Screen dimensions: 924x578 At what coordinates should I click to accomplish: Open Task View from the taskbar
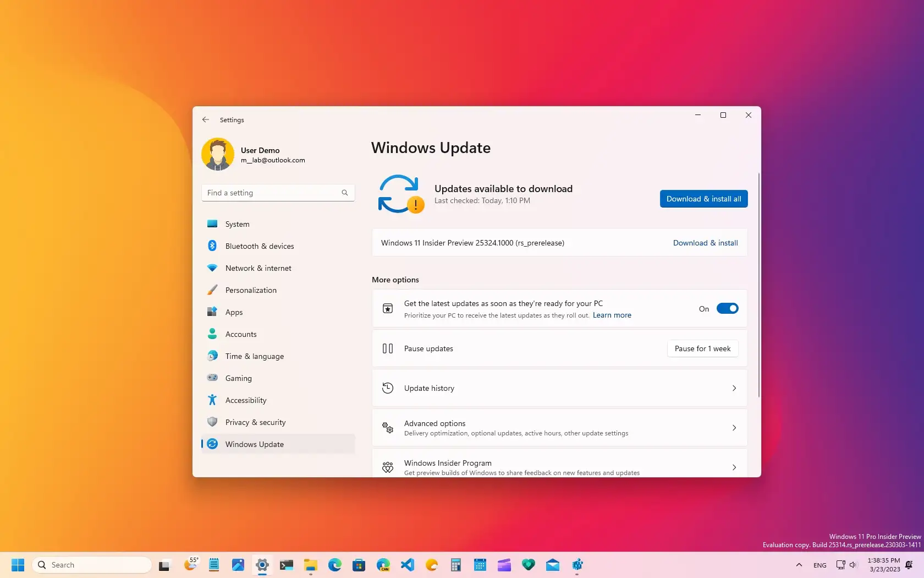coord(164,565)
